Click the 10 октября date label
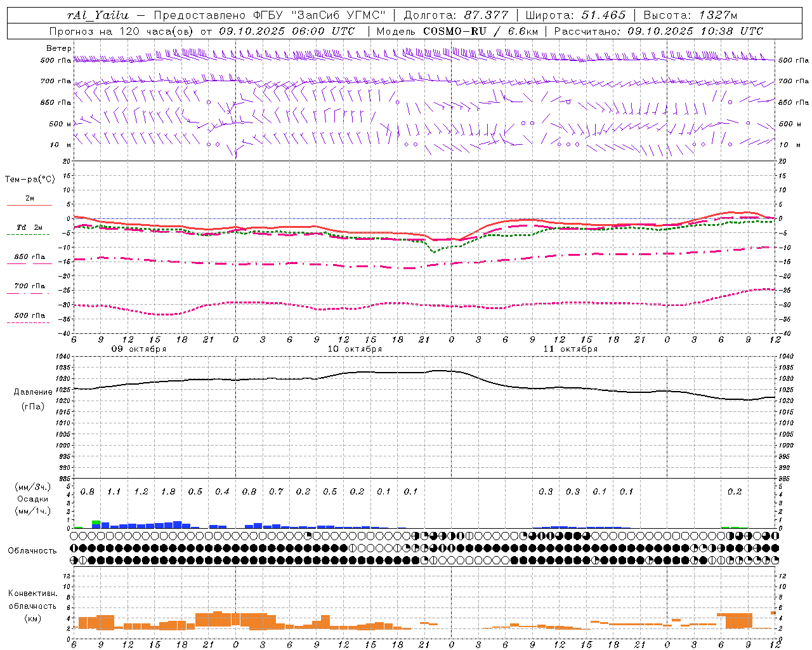The image size is (812, 650). click(355, 349)
